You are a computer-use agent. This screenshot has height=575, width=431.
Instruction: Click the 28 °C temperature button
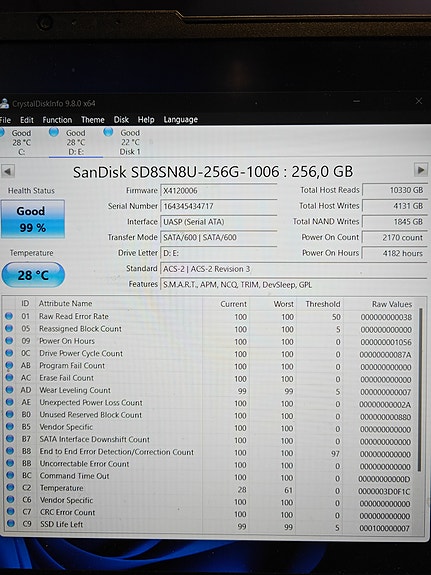coord(33,275)
